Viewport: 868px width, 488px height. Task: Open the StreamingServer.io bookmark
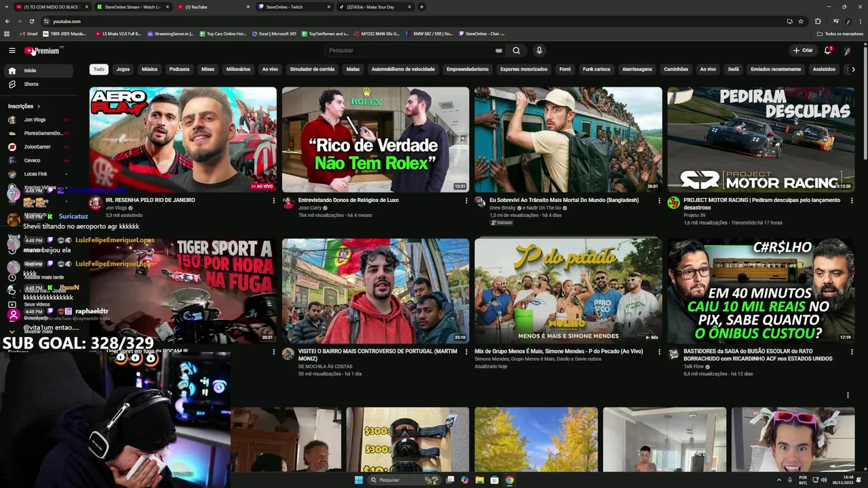pos(170,33)
